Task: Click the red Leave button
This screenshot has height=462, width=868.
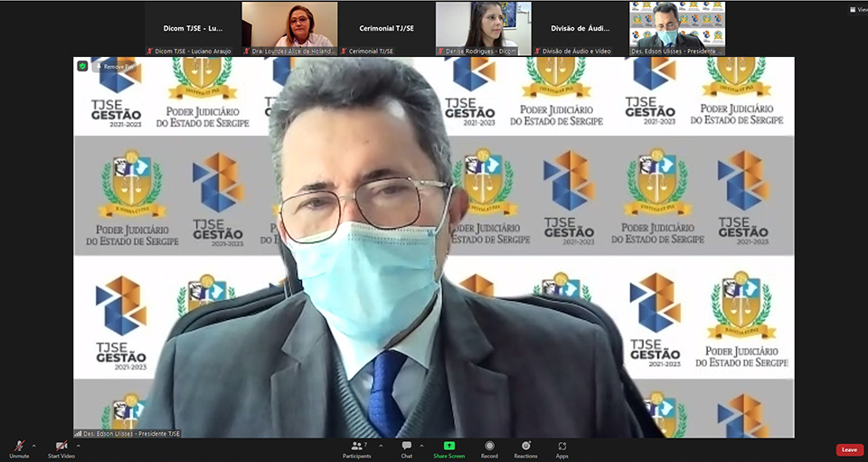Action: point(849,449)
